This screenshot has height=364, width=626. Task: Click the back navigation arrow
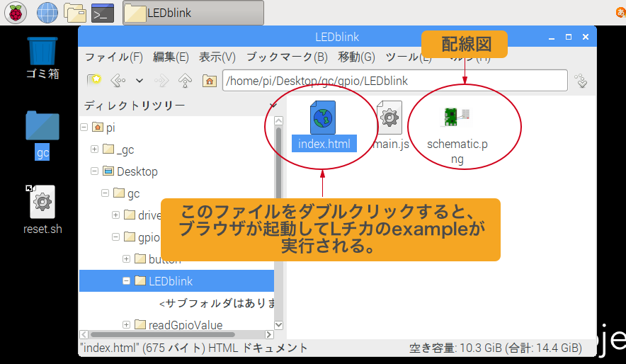pos(118,81)
